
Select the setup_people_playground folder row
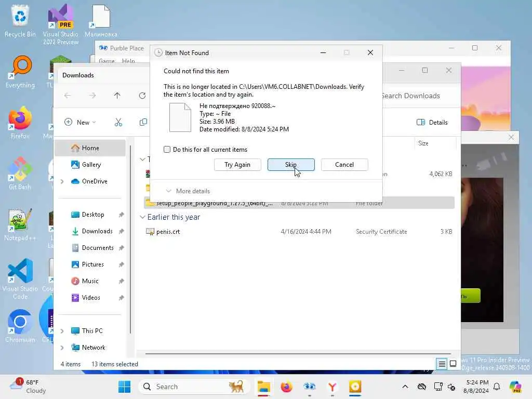pos(299,203)
